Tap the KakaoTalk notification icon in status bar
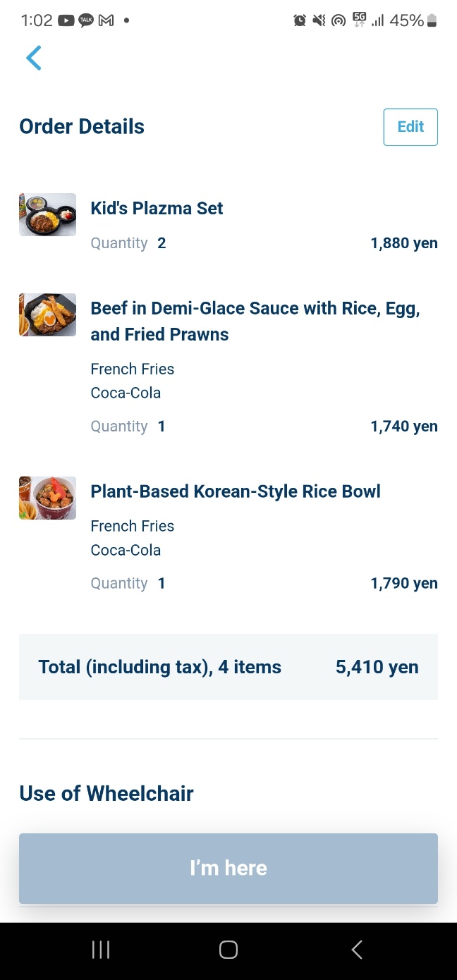Viewport: 457px width, 980px height. tap(86, 20)
